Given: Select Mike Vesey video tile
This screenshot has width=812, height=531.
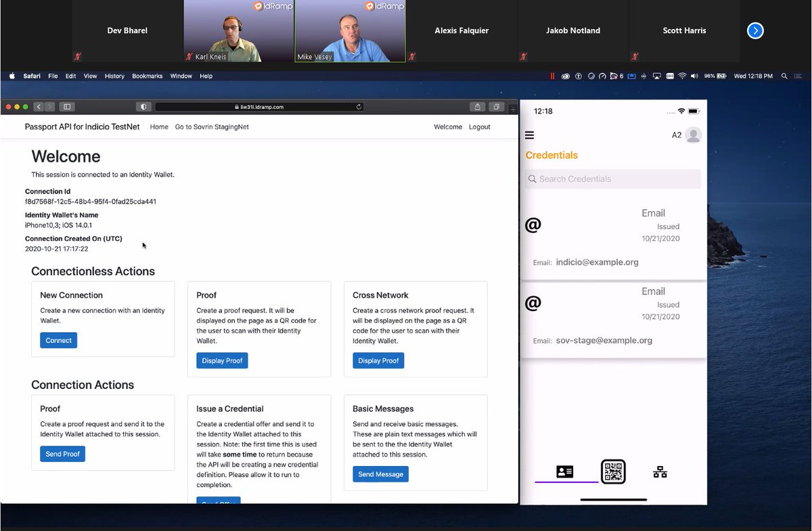Looking at the screenshot, I should 351,31.
